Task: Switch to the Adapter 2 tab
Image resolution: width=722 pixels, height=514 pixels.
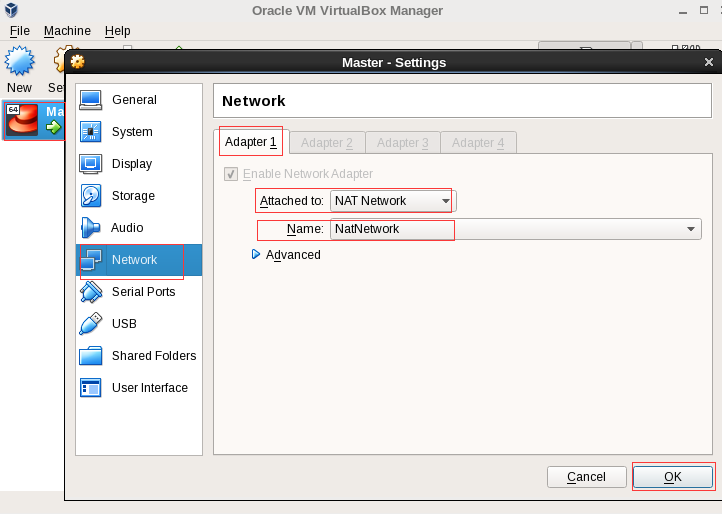Action: pyautogui.click(x=326, y=143)
